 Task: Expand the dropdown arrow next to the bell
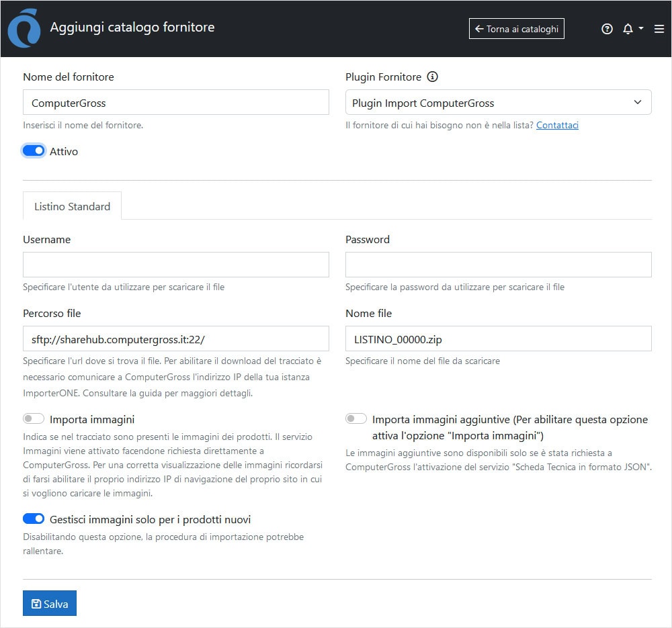pos(641,29)
